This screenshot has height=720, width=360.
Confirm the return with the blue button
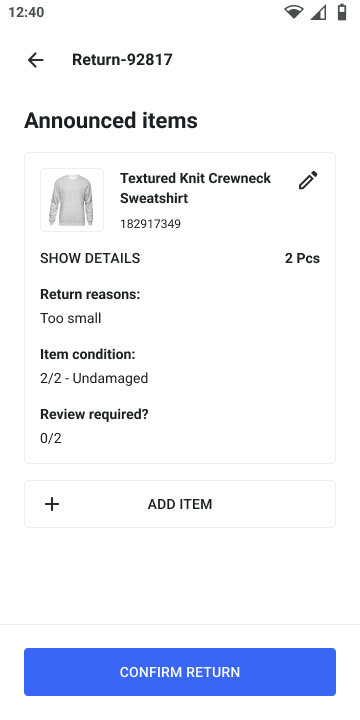(180, 672)
